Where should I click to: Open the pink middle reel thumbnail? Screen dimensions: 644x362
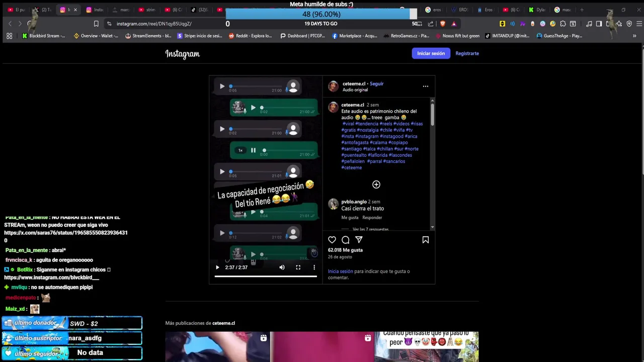click(322, 347)
